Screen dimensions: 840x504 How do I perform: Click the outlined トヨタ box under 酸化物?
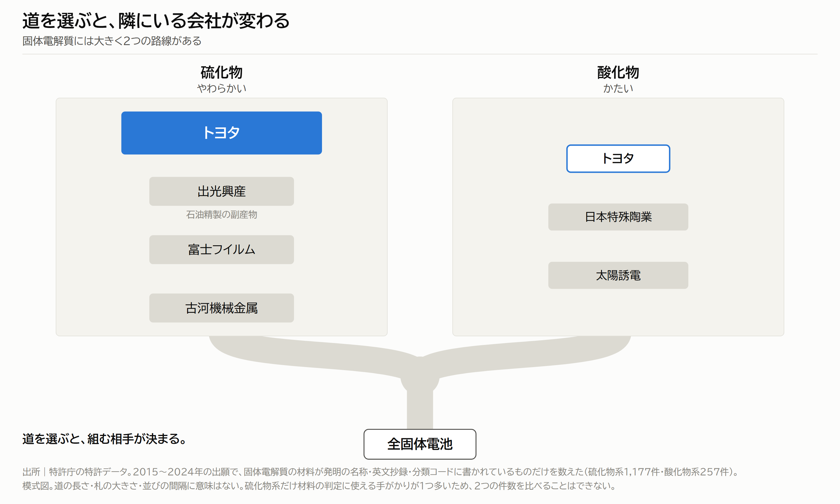pyautogui.click(x=618, y=158)
